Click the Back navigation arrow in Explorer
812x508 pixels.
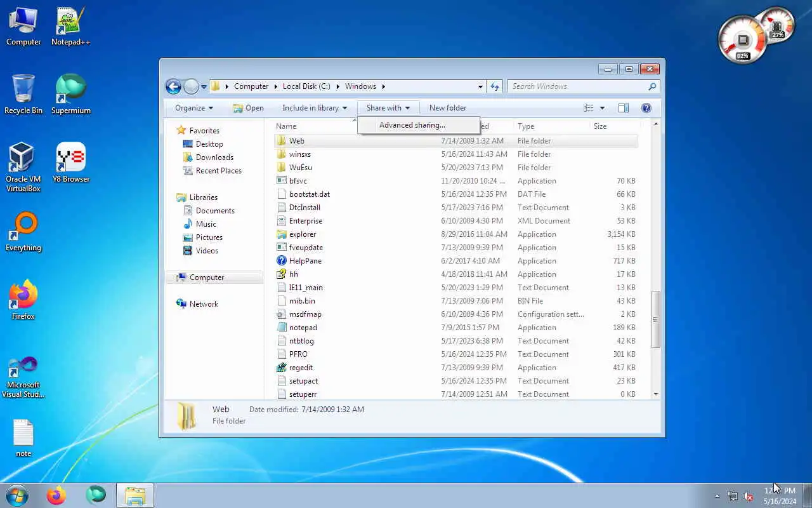coord(173,86)
